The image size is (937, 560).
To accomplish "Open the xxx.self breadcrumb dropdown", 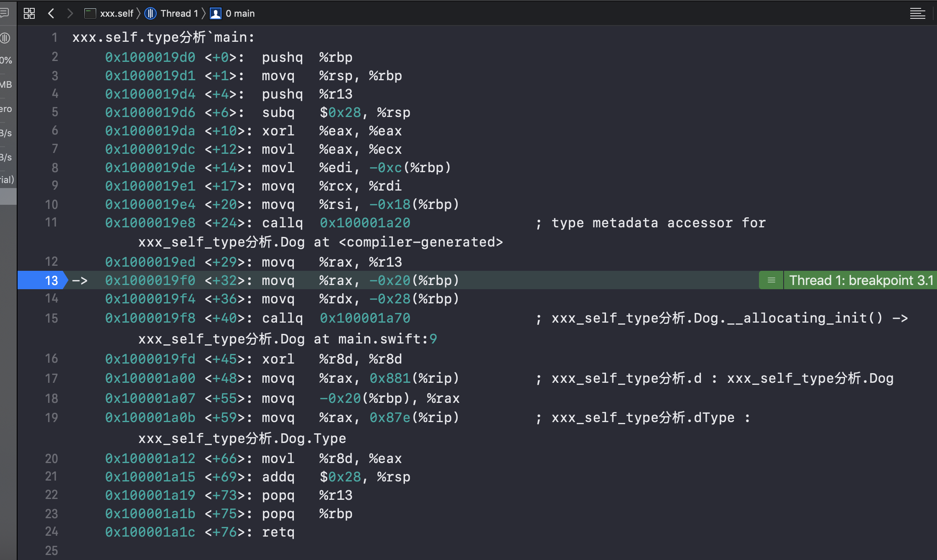I will (x=116, y=13).
